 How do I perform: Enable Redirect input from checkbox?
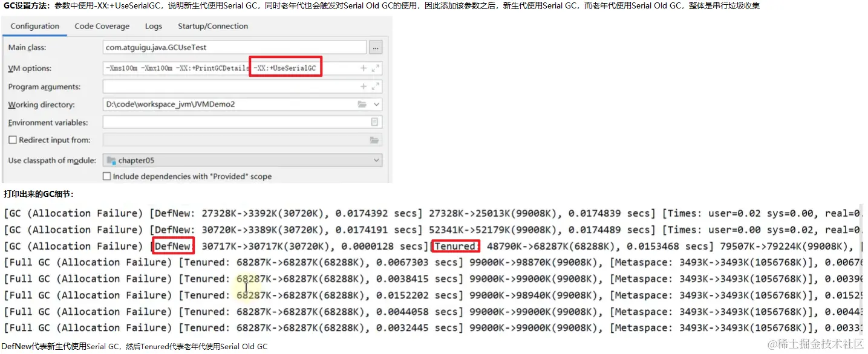tap(13, 140)
